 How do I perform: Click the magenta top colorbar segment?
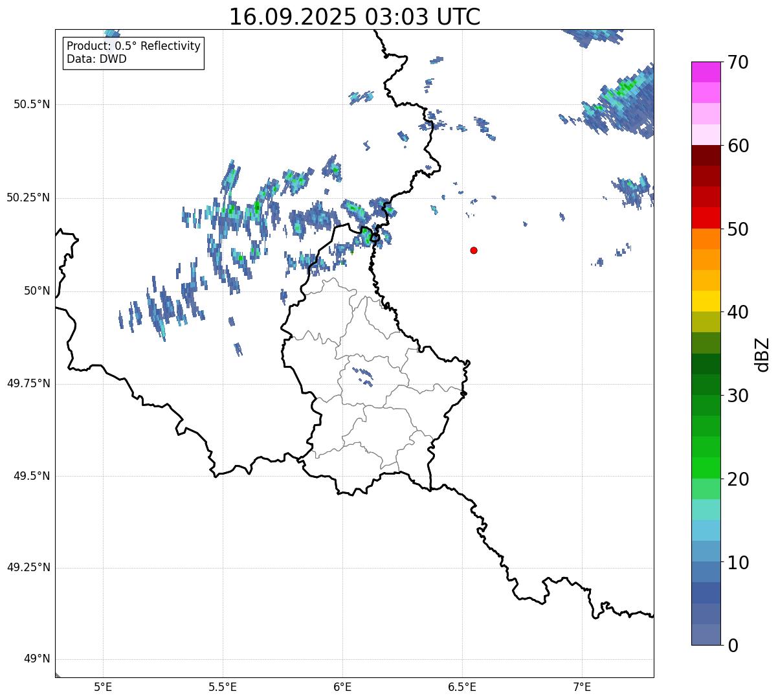point(706,72)
